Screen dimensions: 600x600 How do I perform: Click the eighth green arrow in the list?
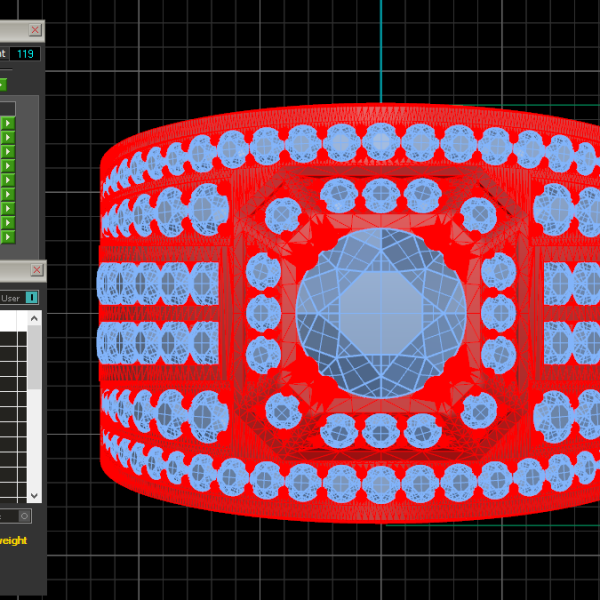[x=7, y=223]
